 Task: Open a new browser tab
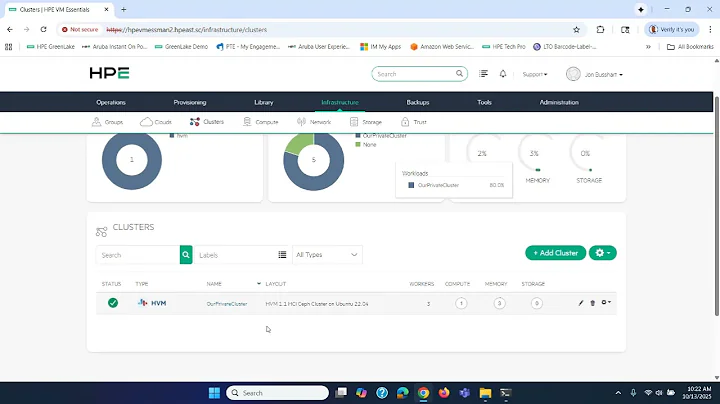tap(124, 9)
